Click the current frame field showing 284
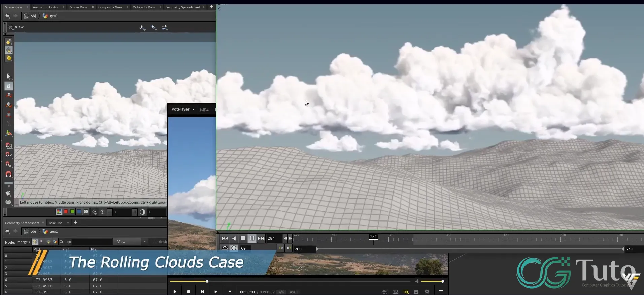The image size is (644, 295). tap(274, 238)
